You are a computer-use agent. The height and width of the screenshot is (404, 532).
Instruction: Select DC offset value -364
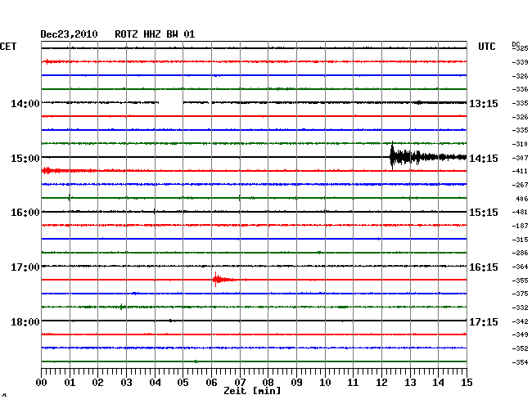520,267
